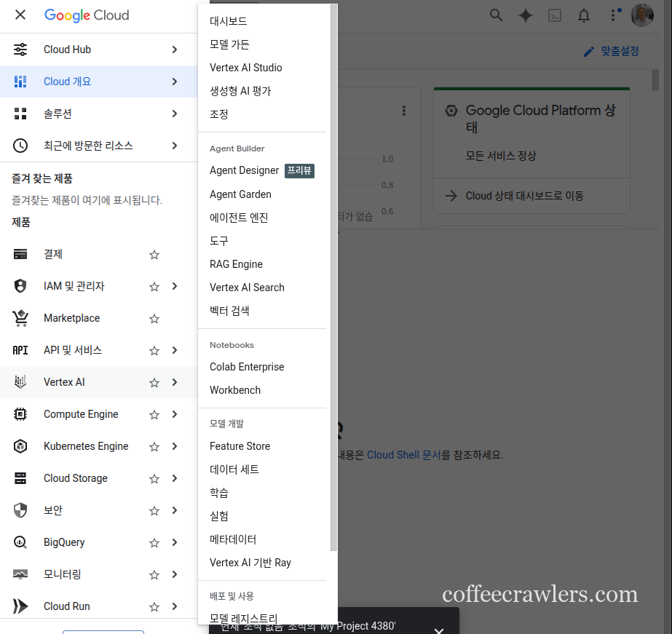
Task: Open Cloud Shell terminal icon
Action: tap(555, 15)
